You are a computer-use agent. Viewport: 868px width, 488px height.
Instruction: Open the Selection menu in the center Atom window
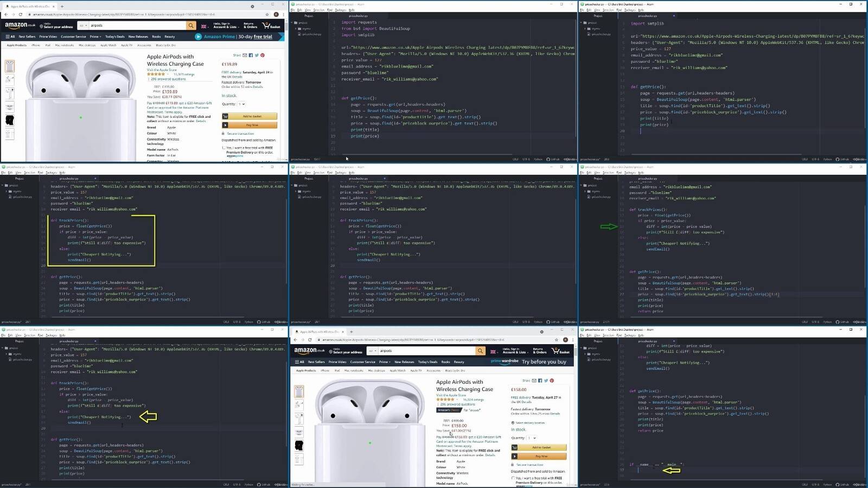tap(319, 173)
